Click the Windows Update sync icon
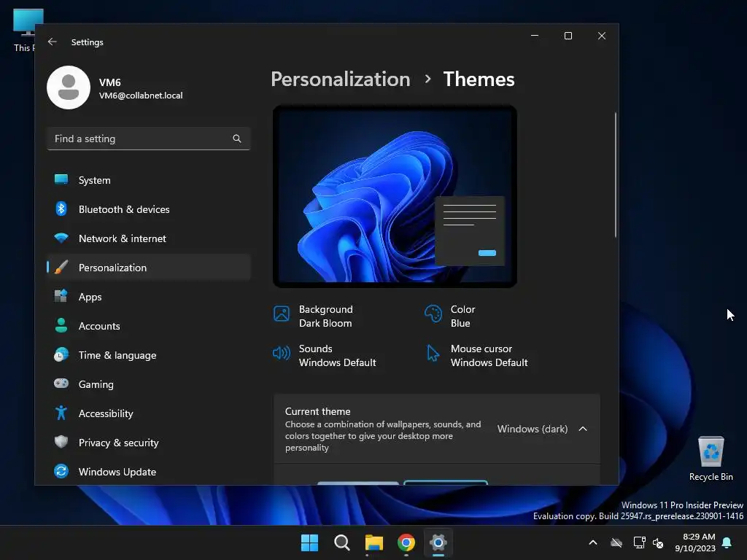This screenshot has height=560, width=747. point(61,472)
